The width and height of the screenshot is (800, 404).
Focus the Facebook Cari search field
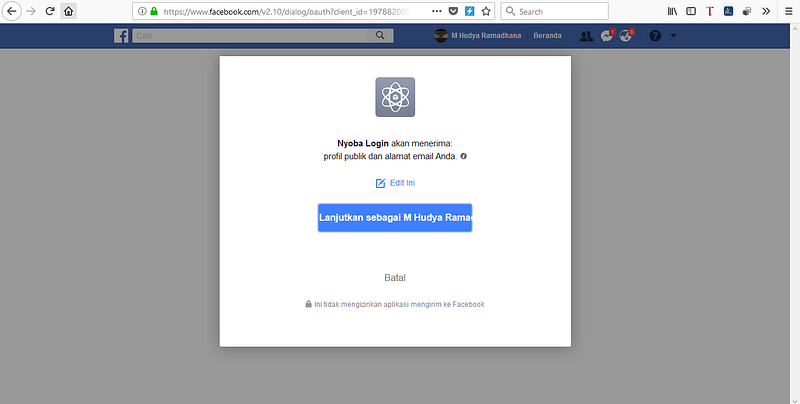[x=250, y=35]
